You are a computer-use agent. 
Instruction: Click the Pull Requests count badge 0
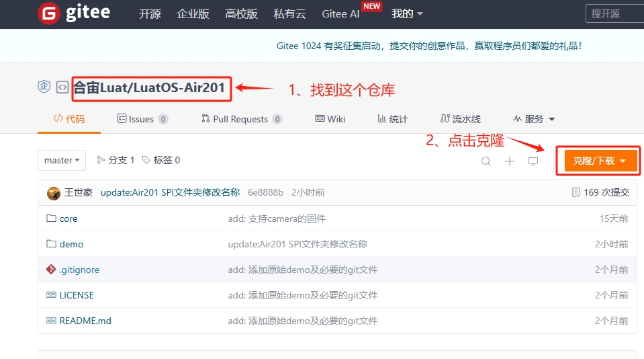click(x=277, y=119)
